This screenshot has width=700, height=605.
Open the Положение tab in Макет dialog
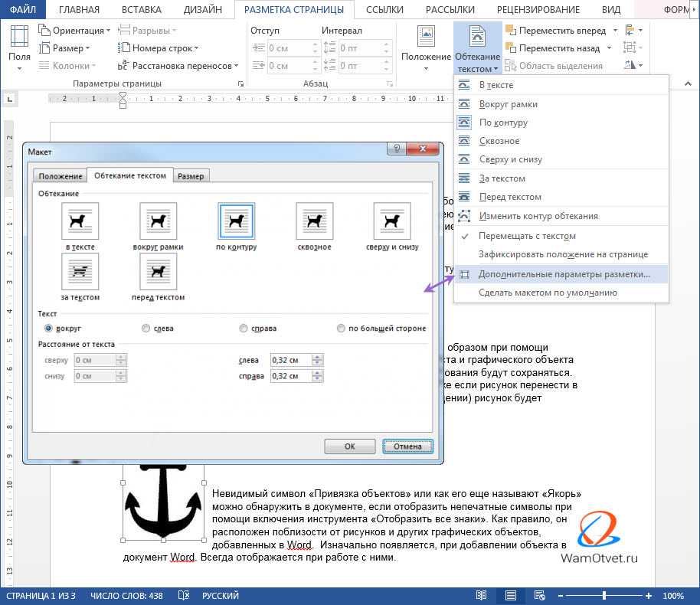[61, 176]
